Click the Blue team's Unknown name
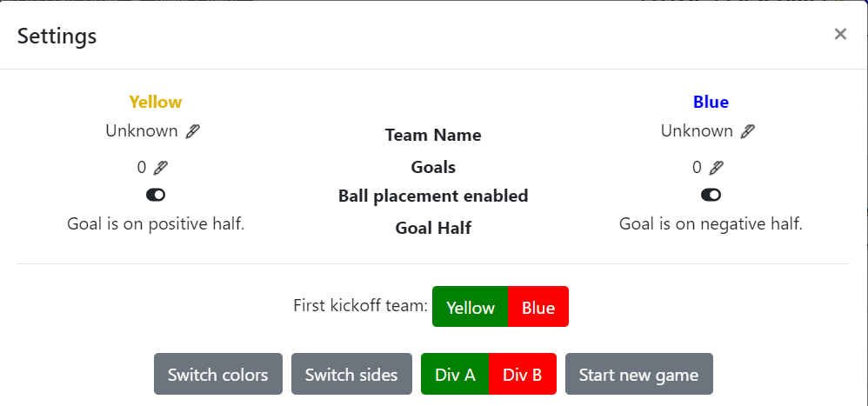This screenshot has height=406, width=868. click(697, 131)
